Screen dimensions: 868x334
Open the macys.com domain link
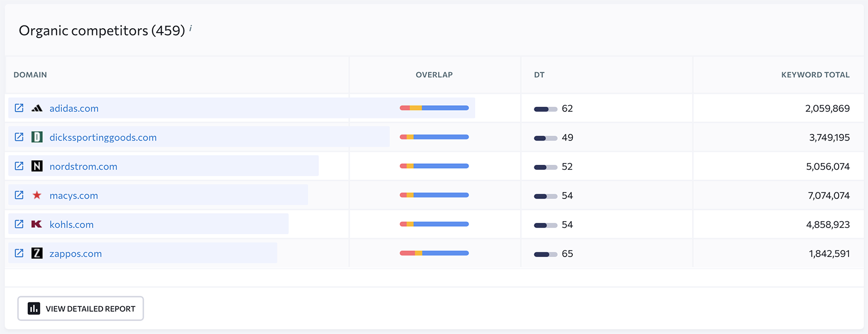(x=74, y=196)
